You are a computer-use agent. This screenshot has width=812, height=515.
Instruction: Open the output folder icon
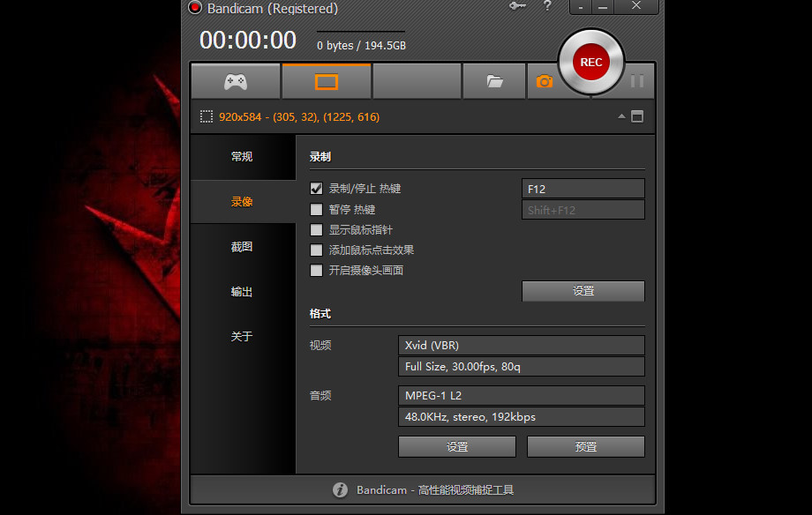tap(495, 82)
